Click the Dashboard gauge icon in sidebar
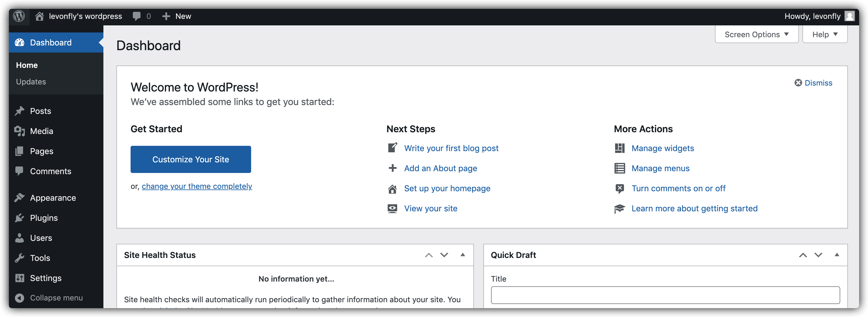 coord(19,43)
